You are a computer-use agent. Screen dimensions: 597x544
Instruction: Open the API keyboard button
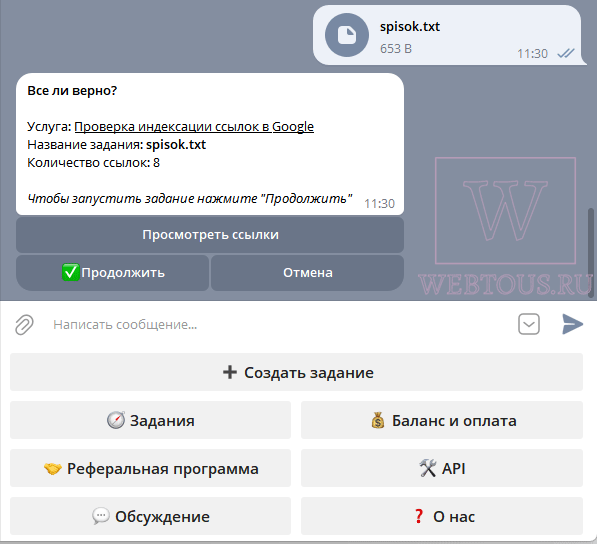click(442, 468)
